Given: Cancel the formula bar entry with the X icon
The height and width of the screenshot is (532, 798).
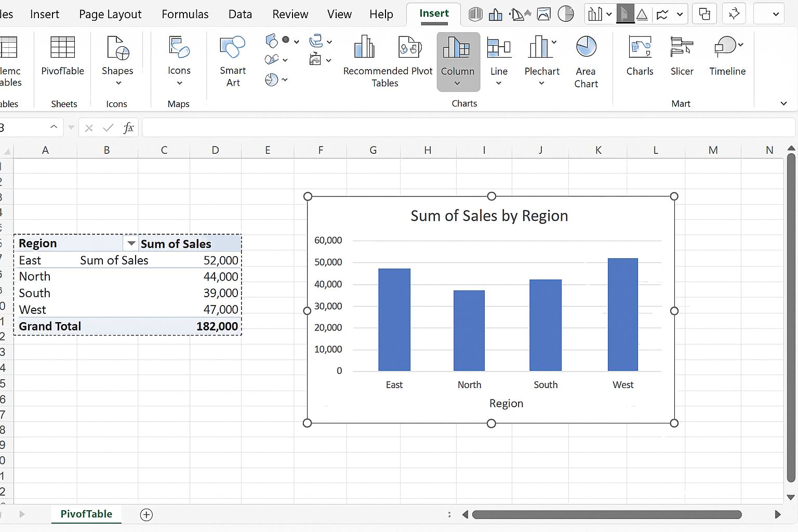Looking at the screenshot, I should [x=89, y=128].
